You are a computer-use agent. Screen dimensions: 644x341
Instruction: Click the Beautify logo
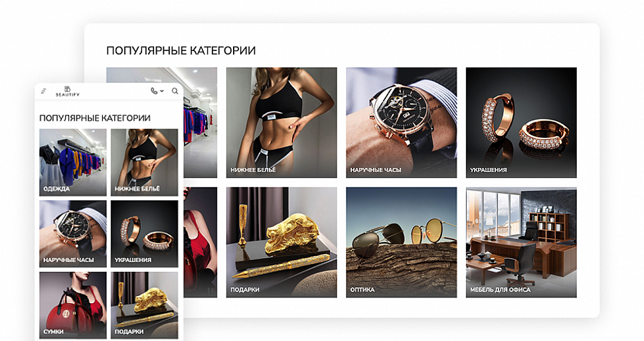(x=68, y=91)
